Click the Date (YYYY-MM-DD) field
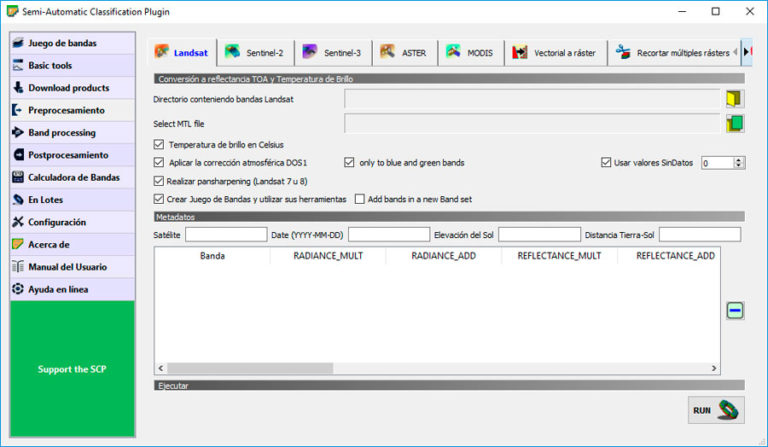The height and width of the screenshot is (447, 768). coord(389,235)
